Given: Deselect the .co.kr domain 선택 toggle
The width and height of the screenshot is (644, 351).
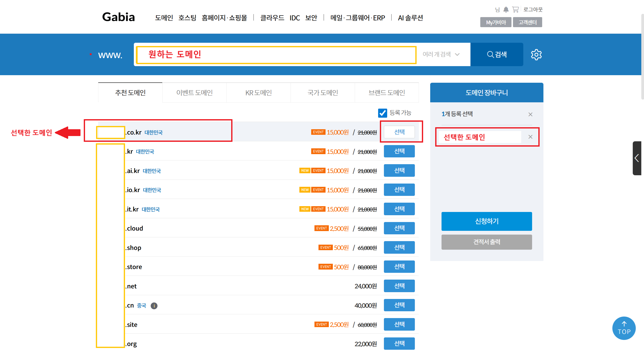Looking at the screenshot, I should point(399,132).
